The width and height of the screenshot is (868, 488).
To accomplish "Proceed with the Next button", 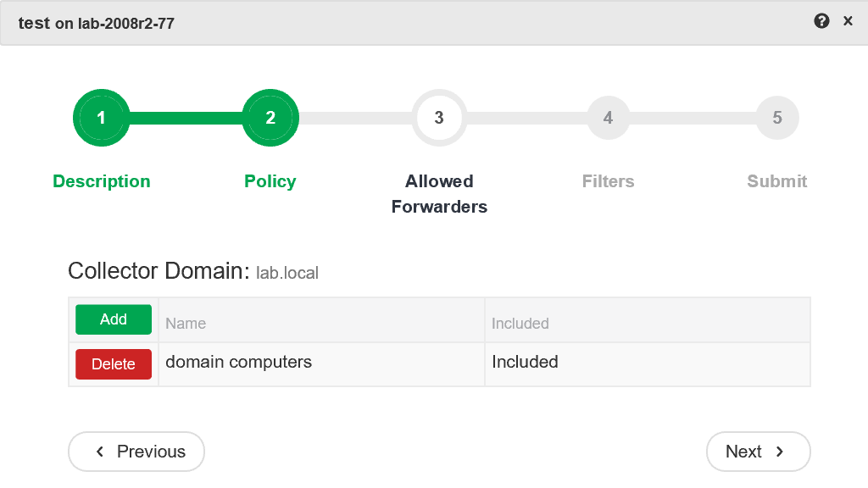I will click(758, 452).
